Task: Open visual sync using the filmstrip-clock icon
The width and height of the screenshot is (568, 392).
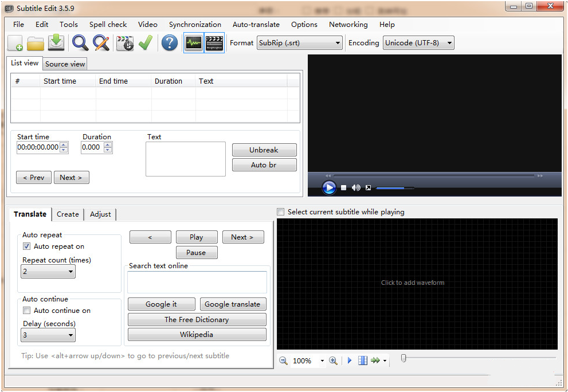Action: [x=124, y=42]
